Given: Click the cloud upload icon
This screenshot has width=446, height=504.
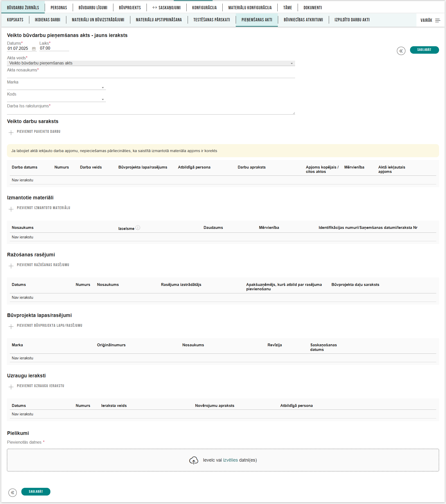Looking at the screenshot, I should click(x=194, y=460).
